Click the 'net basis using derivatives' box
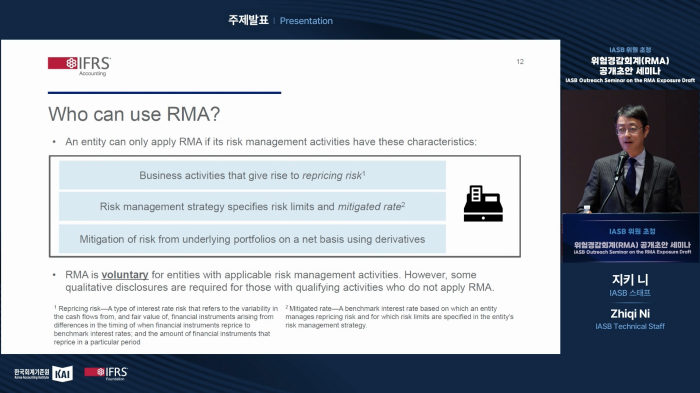The image size is (700, 393). [x=252, y=239]
